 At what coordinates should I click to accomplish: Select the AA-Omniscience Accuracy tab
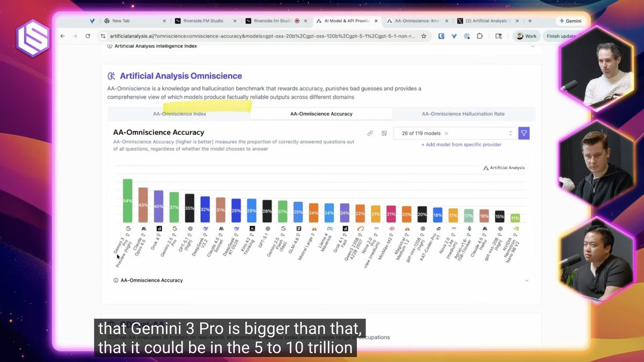click(321, 114)
